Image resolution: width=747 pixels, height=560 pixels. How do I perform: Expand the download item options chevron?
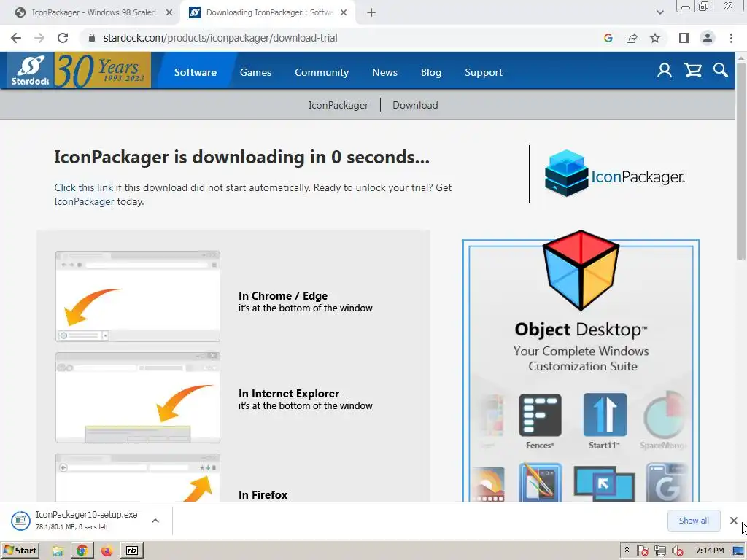click(x=155, y=521)
